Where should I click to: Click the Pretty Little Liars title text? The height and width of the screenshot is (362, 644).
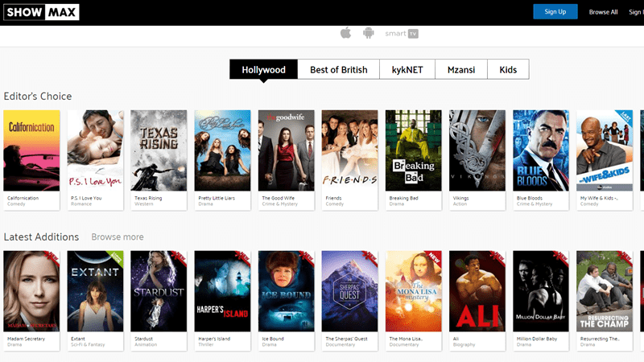tap(217, 198)
